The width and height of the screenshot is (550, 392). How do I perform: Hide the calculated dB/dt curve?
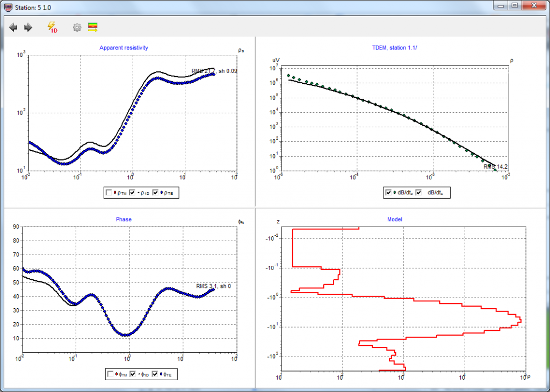[x=419, y=192]
